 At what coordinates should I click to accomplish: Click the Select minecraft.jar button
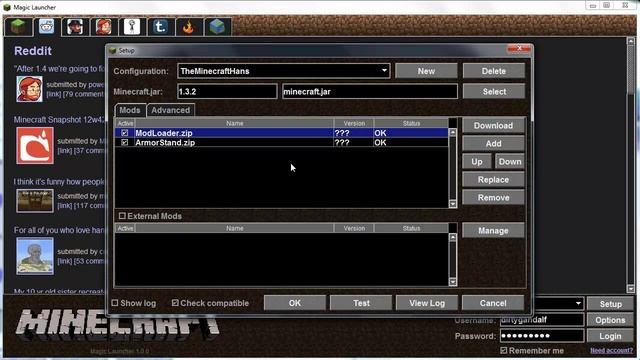[x=494, y=91]
